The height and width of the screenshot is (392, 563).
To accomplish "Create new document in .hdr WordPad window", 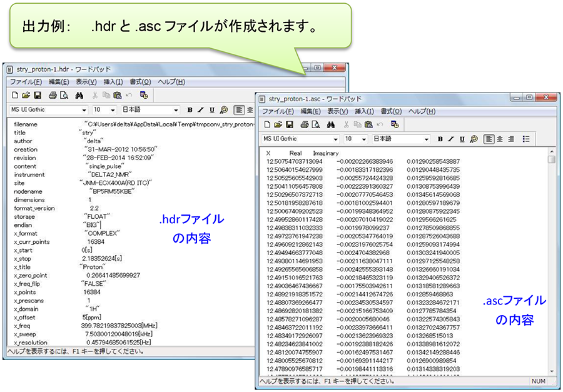I will pos(14,95).
